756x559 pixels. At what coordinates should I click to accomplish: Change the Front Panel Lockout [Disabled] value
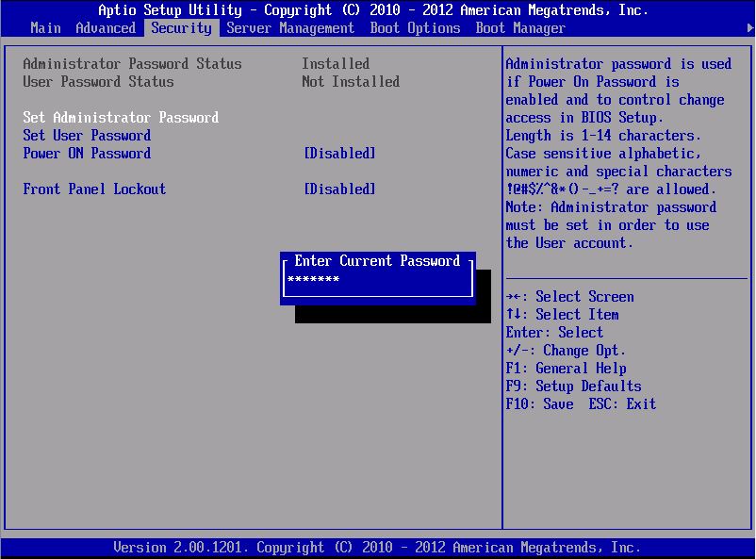pos(339,189)
